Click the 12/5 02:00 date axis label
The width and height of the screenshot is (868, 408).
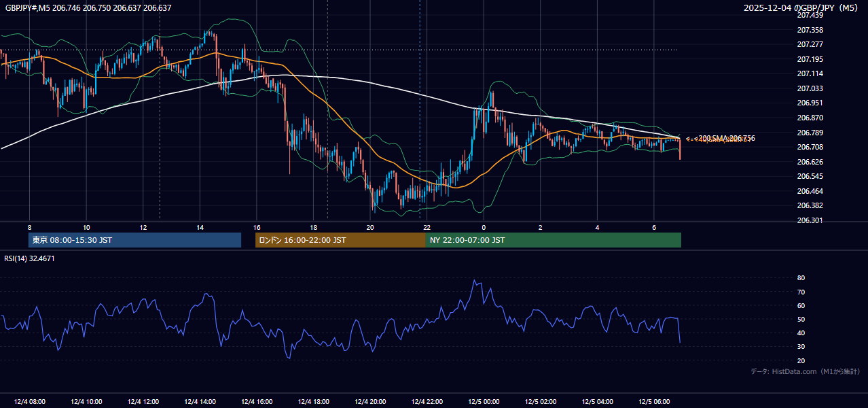[540, 401]
